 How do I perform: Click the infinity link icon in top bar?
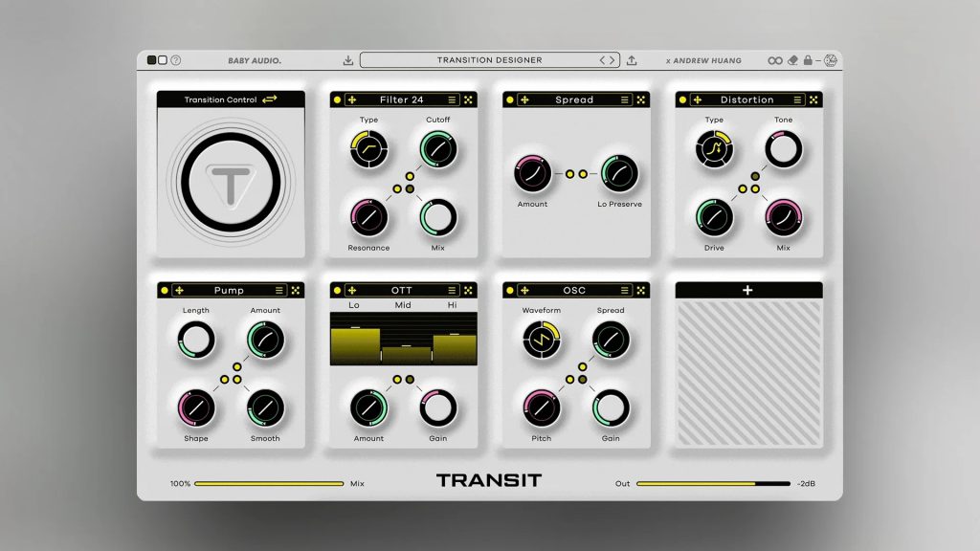coord(775,60)
